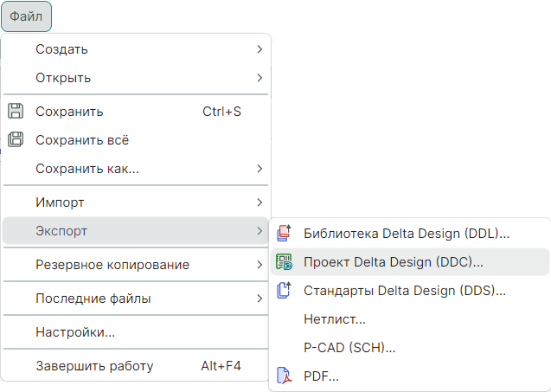Click the Delta Design standards DDS icon
This screenshot has width=551, height=392.
(284, 290)
